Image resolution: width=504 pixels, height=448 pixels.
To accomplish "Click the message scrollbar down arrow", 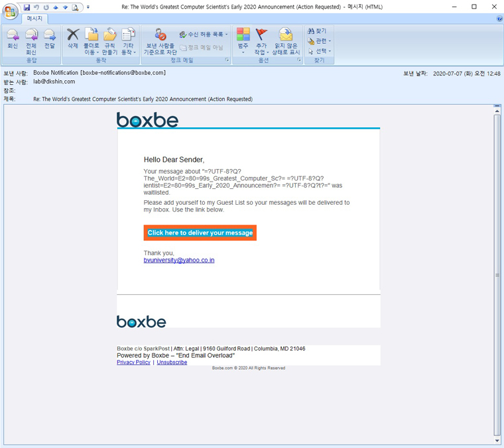I will point(497,440).
